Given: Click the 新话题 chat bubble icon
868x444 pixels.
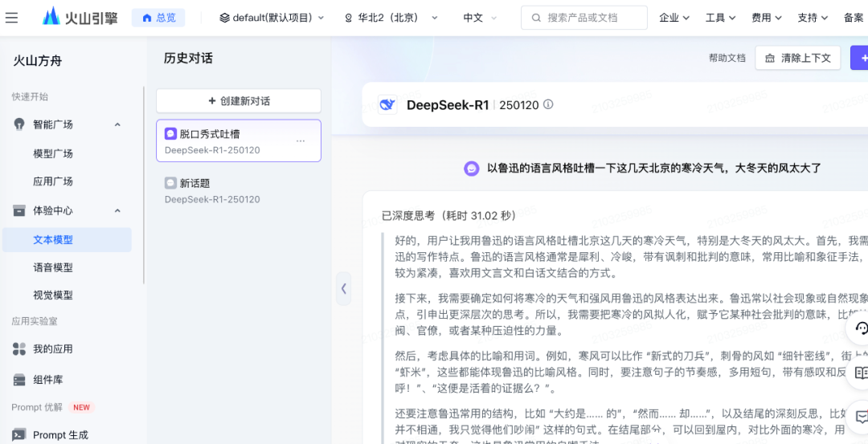Looking at the screenshot, I should [170, 183].
